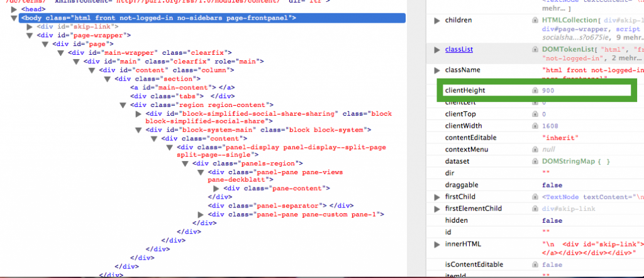The image size is (644, 278).
Task: Click the lock icon for firstElementChild
Action: tap(535, 209)
